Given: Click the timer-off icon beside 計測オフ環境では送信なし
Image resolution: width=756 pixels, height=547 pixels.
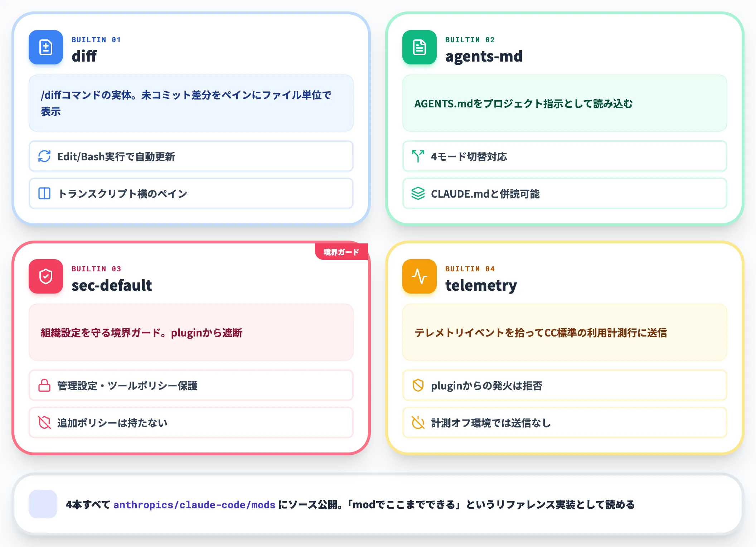Looking at the screenshot, I should pyautogui.click(x=418, y=422).
